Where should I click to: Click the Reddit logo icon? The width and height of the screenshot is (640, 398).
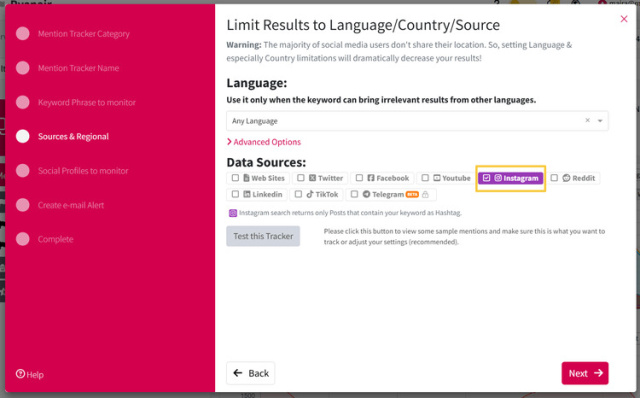[x=566, y=178]
